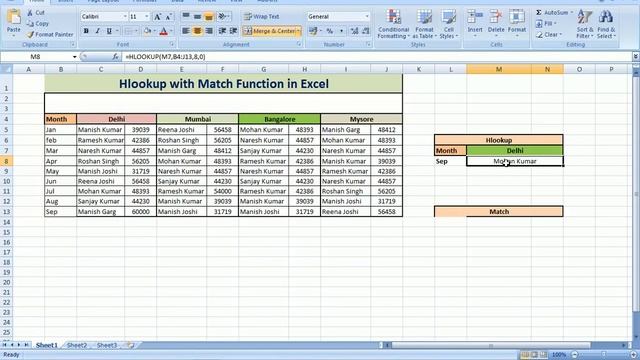Expand the formula bar
The image size is (640, 360).
(x=636, y=57)
